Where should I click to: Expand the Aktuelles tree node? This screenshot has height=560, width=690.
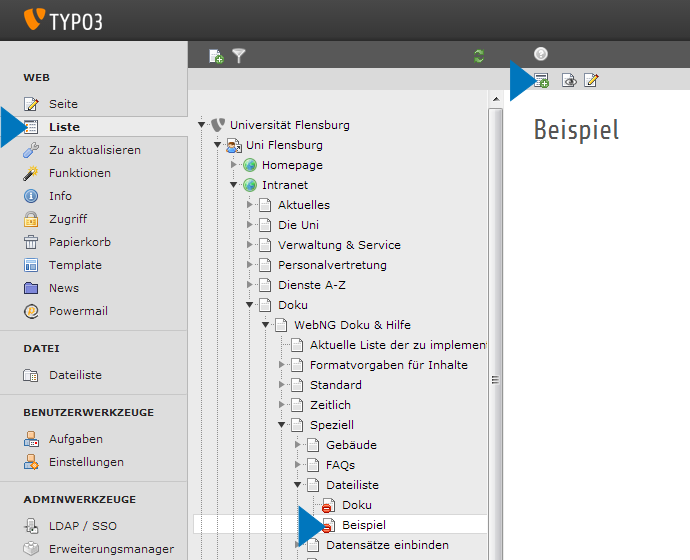pos(250,205)
